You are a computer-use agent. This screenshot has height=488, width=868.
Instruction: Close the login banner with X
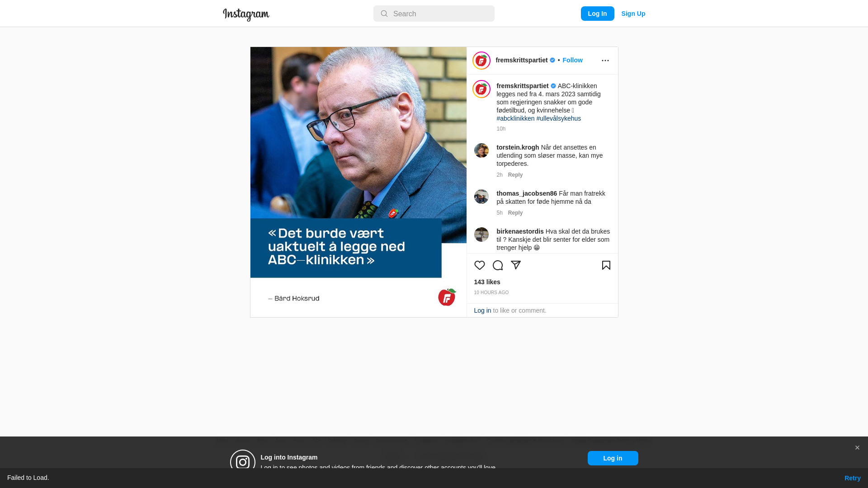coord(857,448)
